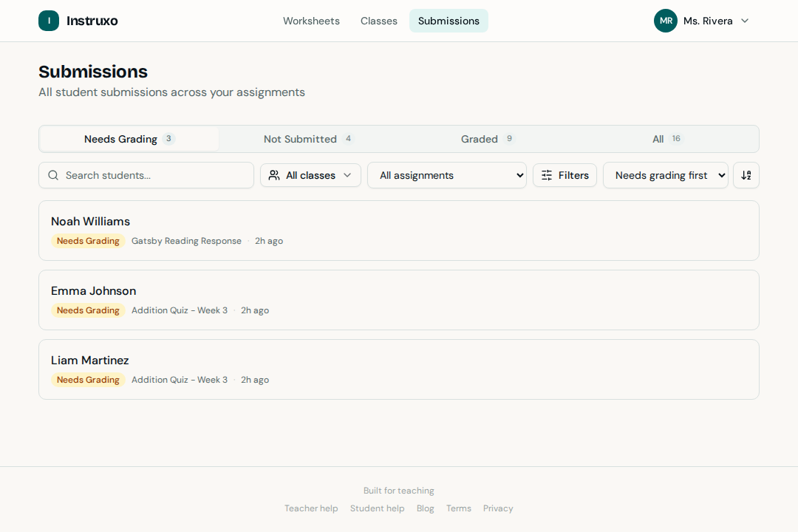
Task: Select the All submissions filter tab
Action: click(658, 139)
